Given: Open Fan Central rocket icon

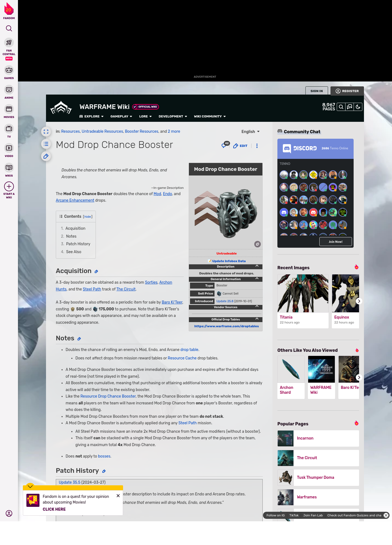Looking at the screenshot, I should click(9, 43).
